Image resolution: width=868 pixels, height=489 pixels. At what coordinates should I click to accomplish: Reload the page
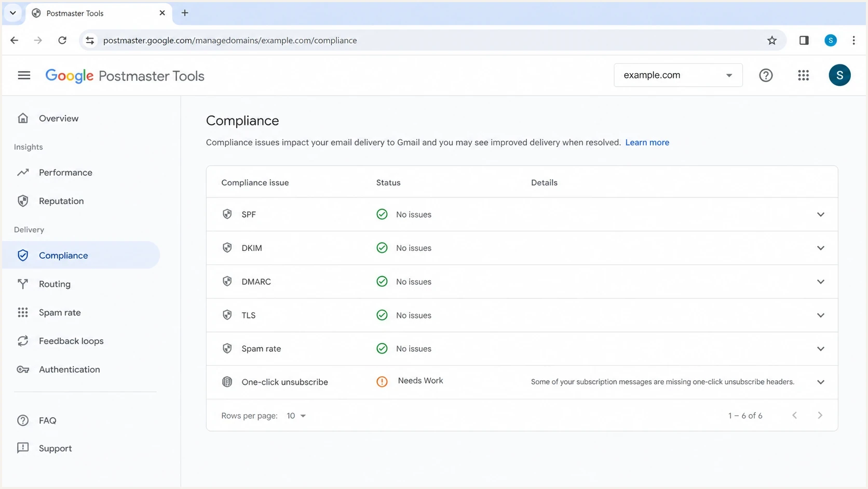click(x=62, y=41)
